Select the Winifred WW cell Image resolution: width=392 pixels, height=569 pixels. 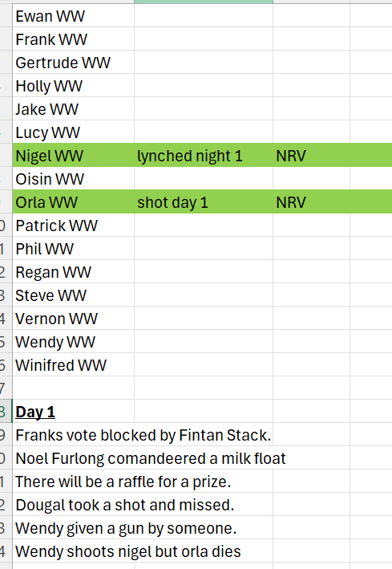73,364
